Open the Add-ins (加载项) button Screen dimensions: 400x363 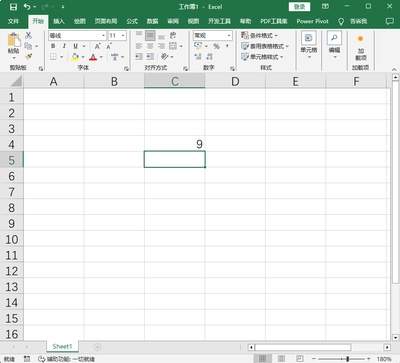360,47
